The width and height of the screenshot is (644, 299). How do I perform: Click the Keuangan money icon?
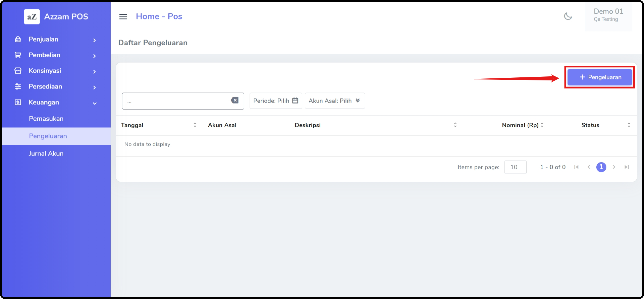pos(18,102)
